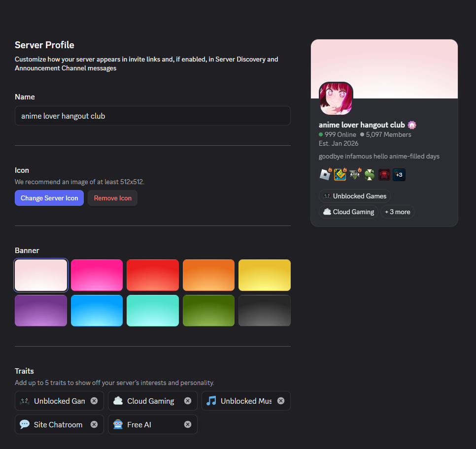The image size is (476, 449).
Task: Remove the Cloud Gaming trait
Action: click(x=188, y=401)
